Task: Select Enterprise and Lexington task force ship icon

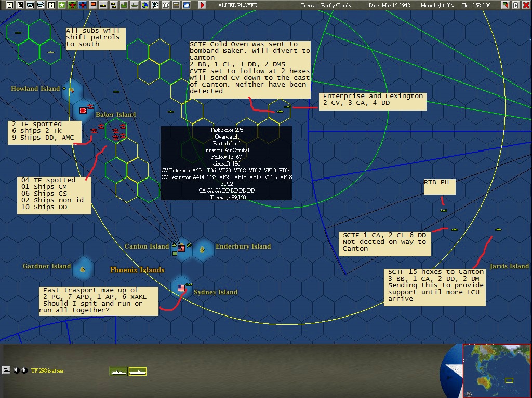Action: (x=287, y=107)
